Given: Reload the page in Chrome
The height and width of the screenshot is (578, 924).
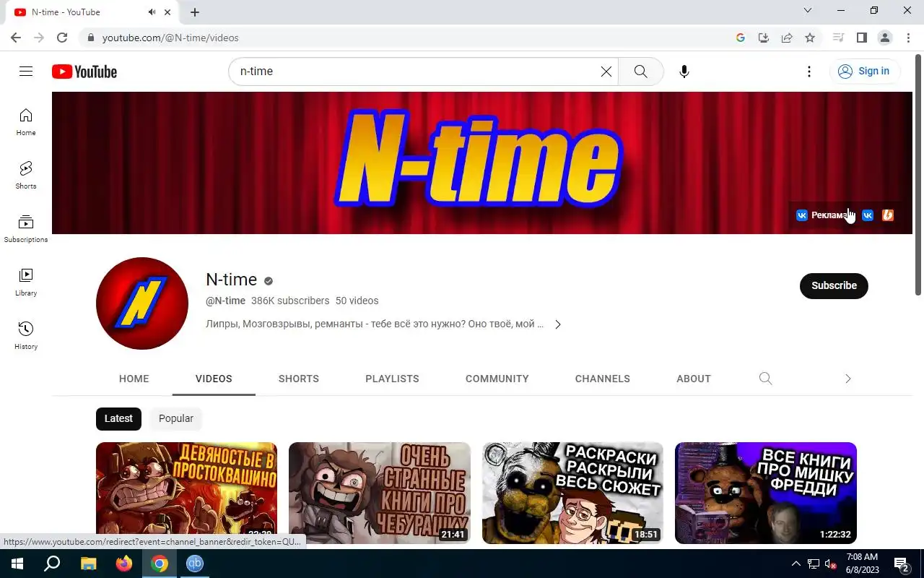Looking at the screenshot, I should pyautogui.click(x=62, y=38).
